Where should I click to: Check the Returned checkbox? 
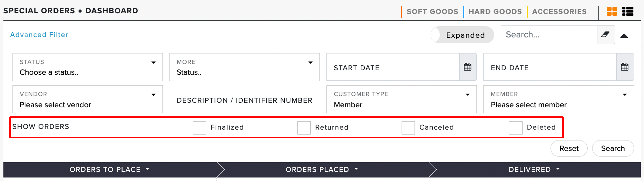point(304,128)
